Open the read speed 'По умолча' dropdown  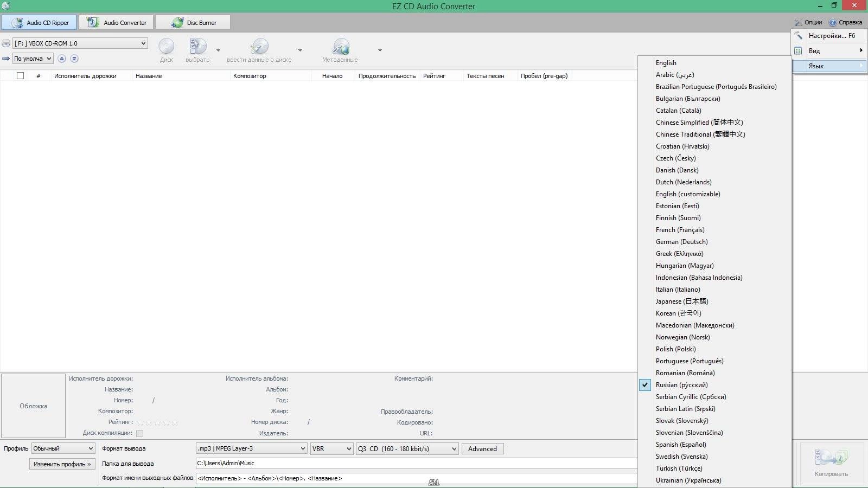[33, 59]
